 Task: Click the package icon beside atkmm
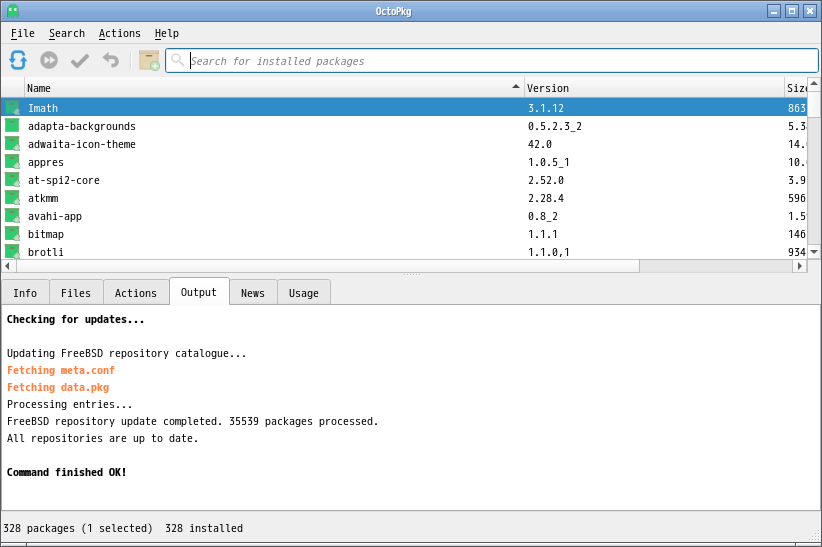pos(12,198)
